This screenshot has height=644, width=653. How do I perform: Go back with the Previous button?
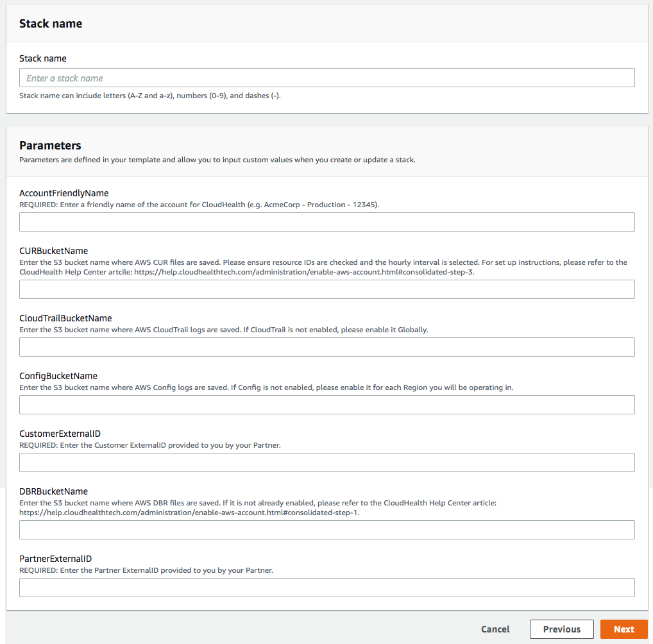tap(561, 629)
